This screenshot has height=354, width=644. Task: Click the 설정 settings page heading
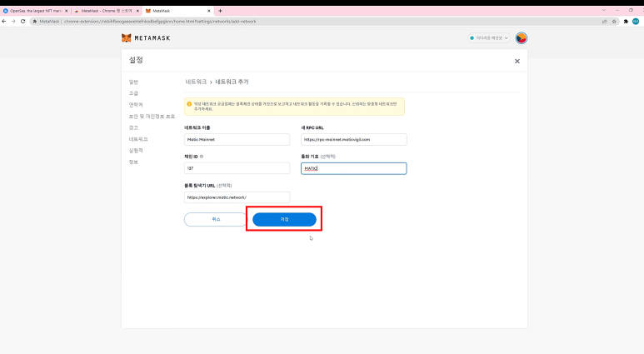[136, 60]
